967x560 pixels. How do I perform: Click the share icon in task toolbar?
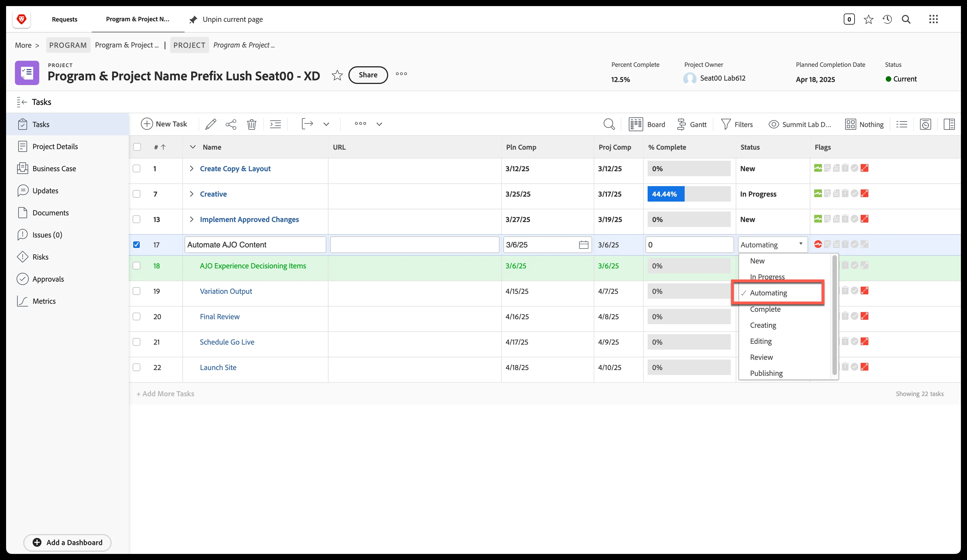point(231,124)
